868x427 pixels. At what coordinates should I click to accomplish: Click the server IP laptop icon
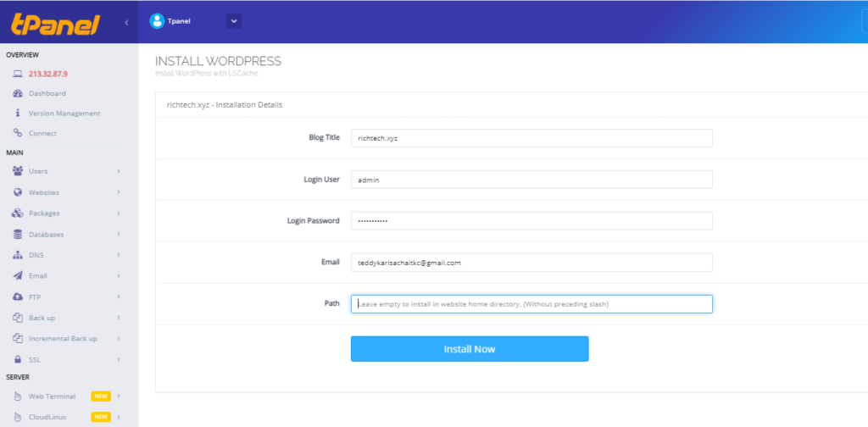point(17,74)
